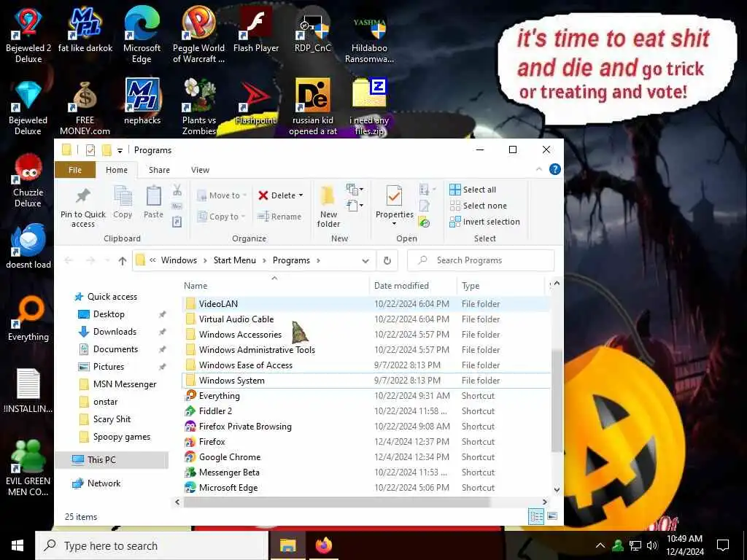
Task: Select Firefox Private Browsing shortcut
Action: point(365,426)
